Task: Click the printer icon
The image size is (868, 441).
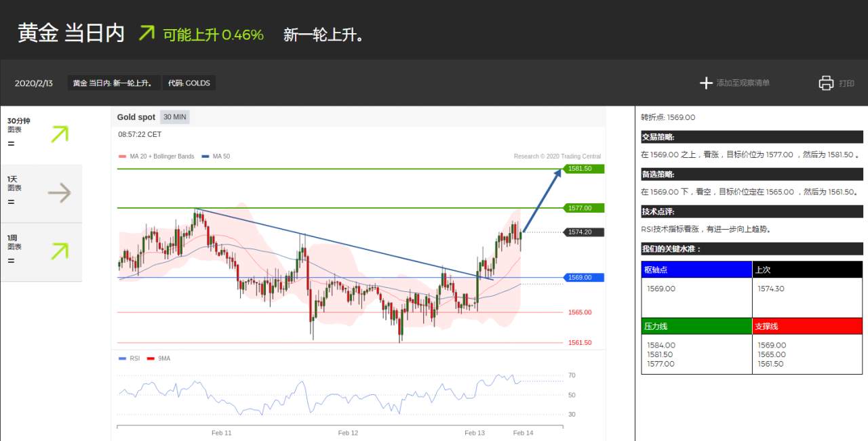Action: coord(826,83)
